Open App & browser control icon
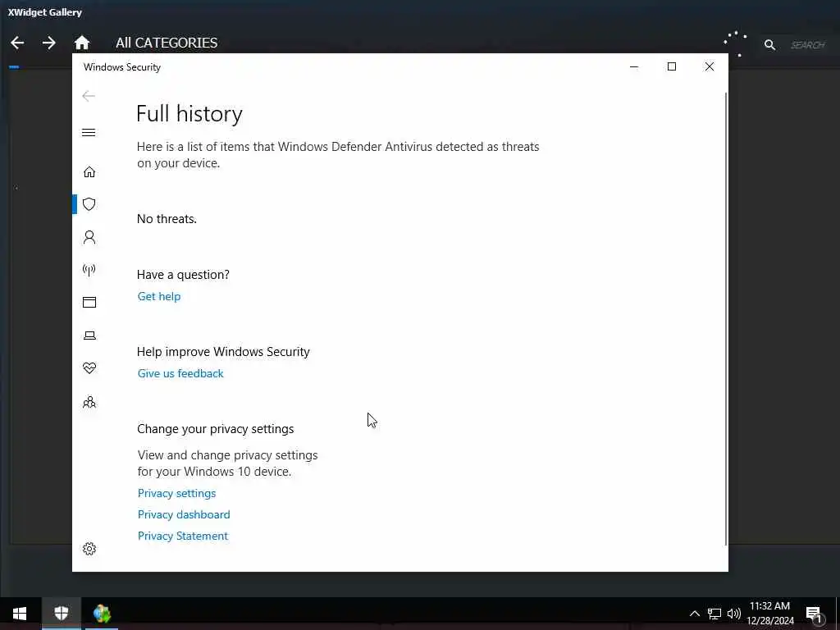This screenshot has width=840, height=630. (89, 302)
